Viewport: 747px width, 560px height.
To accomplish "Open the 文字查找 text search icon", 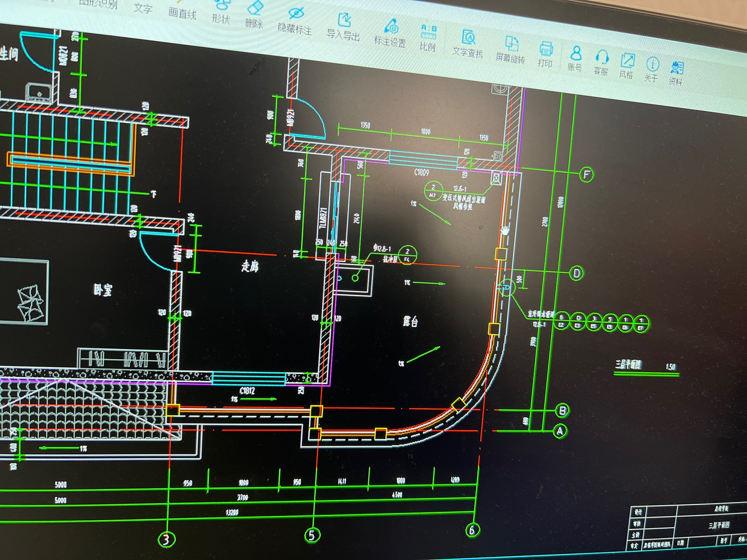I will pyautogui.click(x=469, y=38).
